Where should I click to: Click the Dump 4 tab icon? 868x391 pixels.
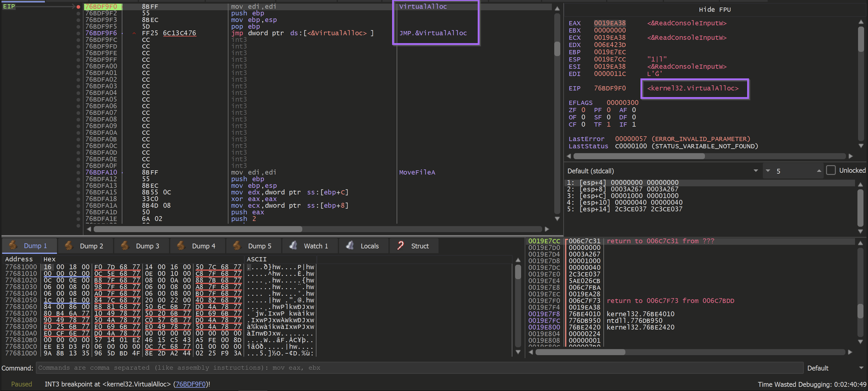(181, 245)
